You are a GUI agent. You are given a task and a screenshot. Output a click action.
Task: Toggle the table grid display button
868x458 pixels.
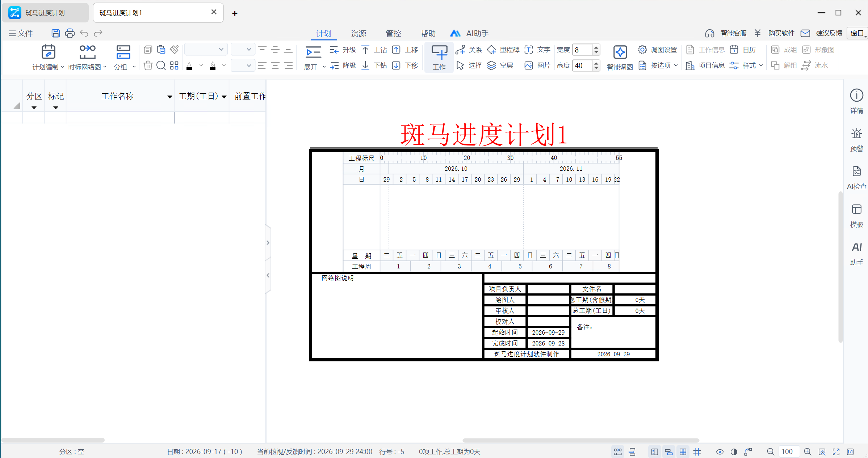683,451
